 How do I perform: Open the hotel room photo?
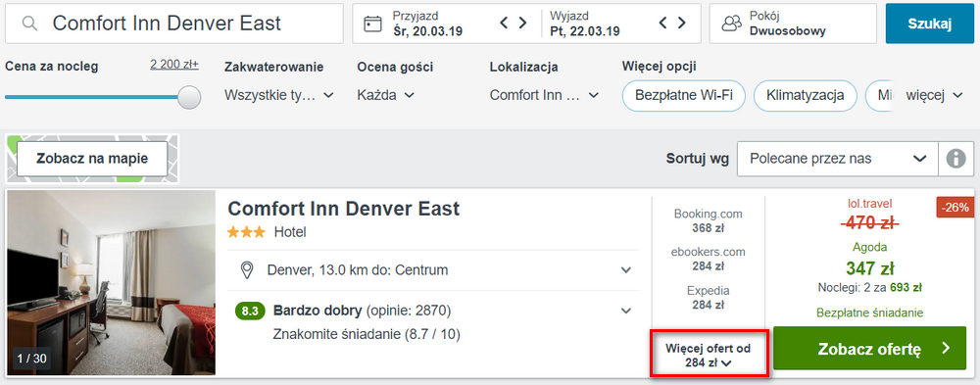(x=111, y=282)
